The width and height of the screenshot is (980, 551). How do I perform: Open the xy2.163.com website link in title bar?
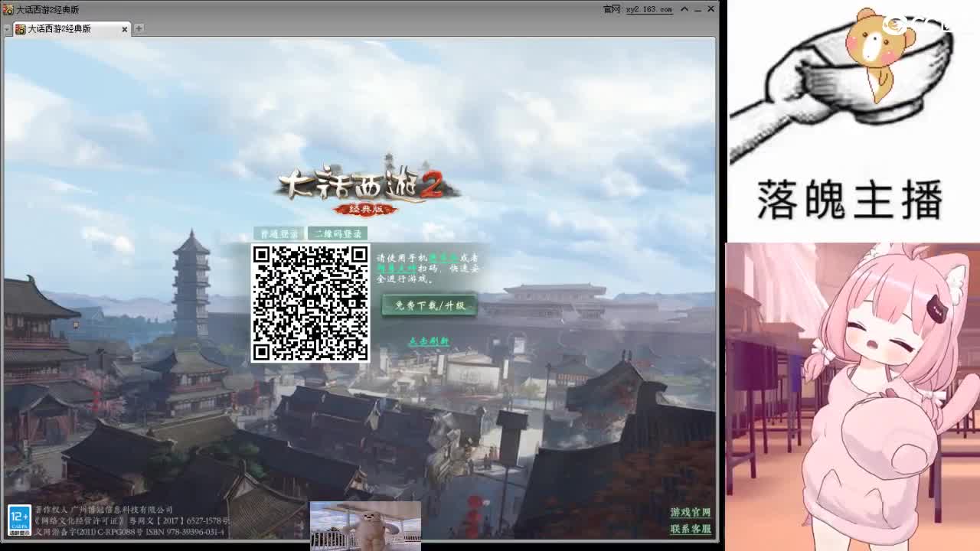pyautogui.click(x=649, y=9)
